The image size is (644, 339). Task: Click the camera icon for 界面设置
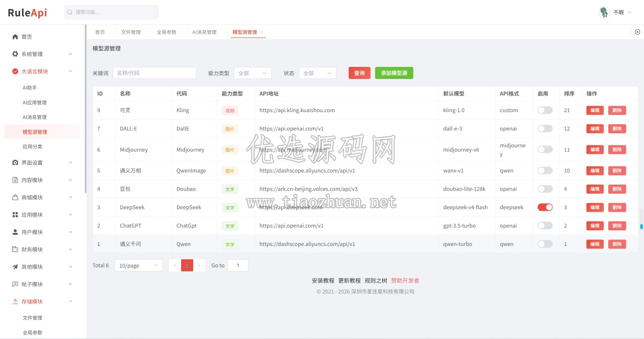pos(15,162)
